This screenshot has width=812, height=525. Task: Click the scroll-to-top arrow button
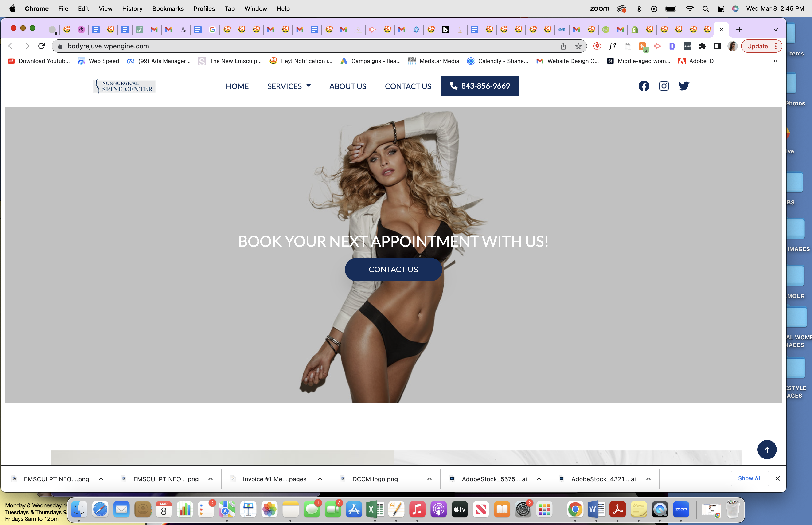767,450
